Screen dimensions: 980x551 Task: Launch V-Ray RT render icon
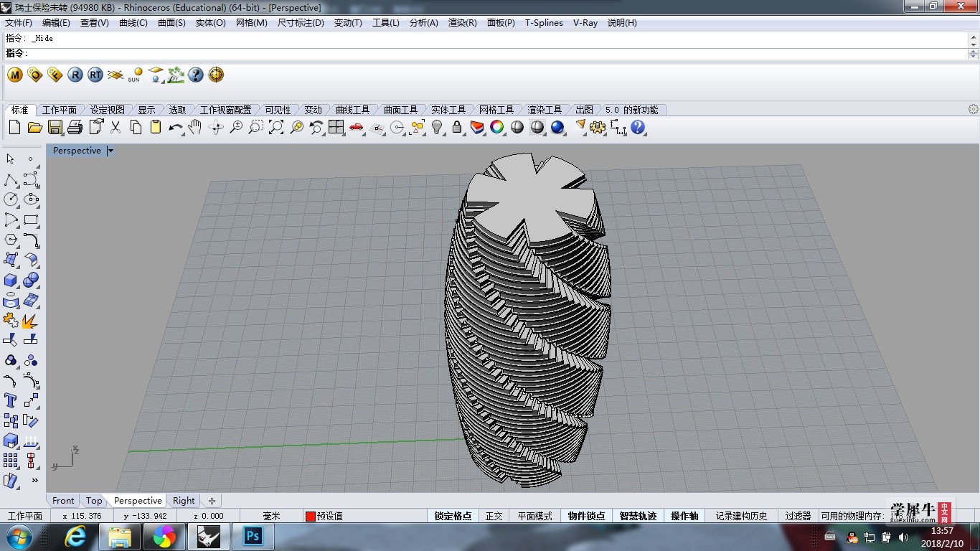(95, 75)
